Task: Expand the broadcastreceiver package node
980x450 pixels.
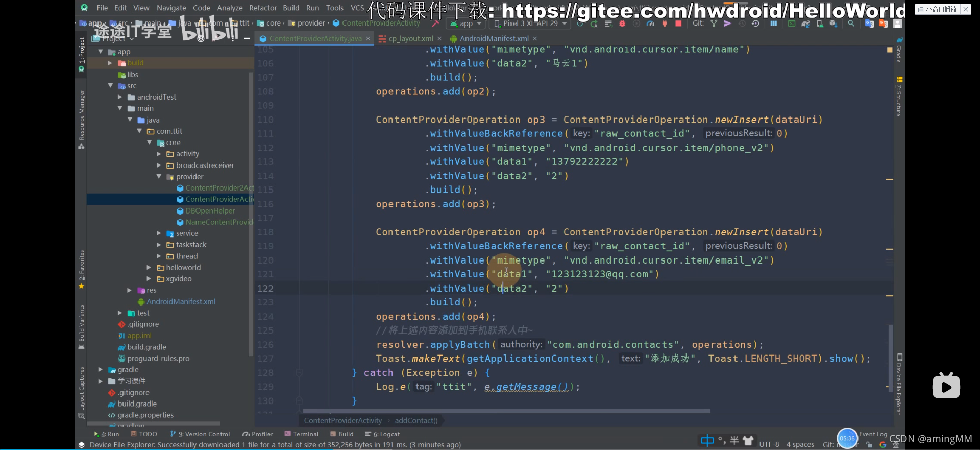Action: pyautogui.click(x=159, y=165)
